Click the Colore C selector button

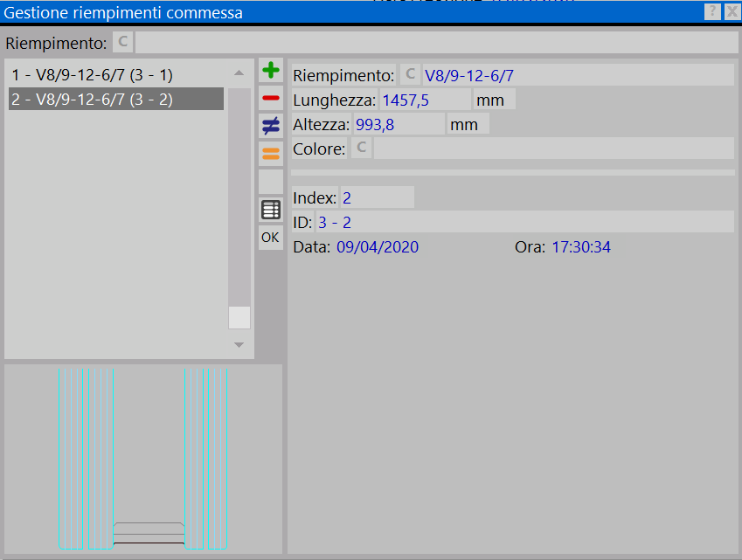361,148
